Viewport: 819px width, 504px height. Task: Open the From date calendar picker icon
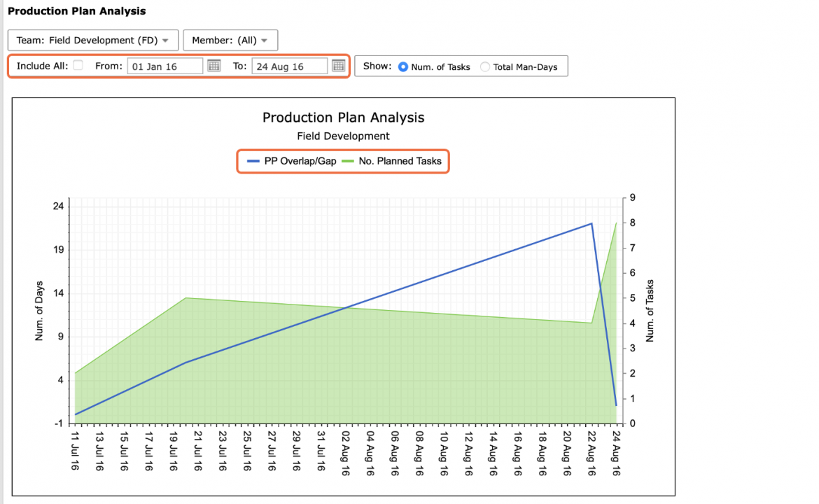213,66
